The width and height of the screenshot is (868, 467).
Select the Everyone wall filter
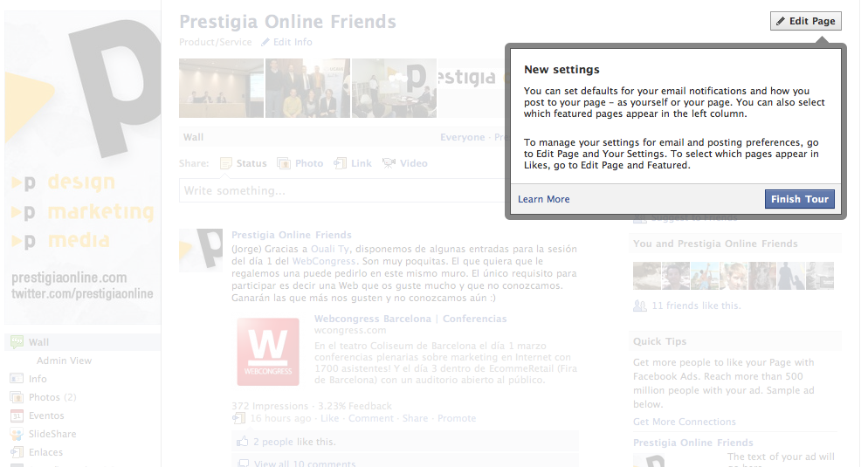(462, 137)
